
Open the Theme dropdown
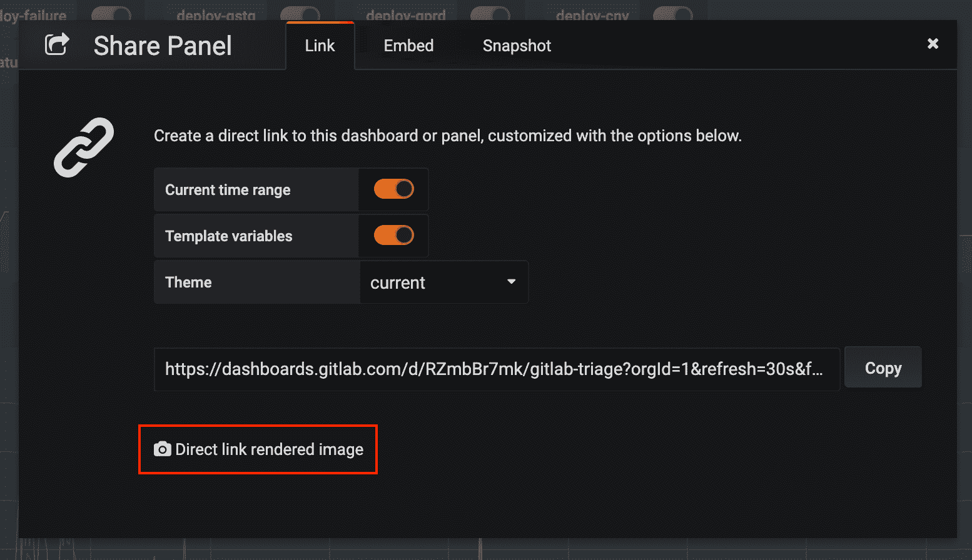click(443, 282)
